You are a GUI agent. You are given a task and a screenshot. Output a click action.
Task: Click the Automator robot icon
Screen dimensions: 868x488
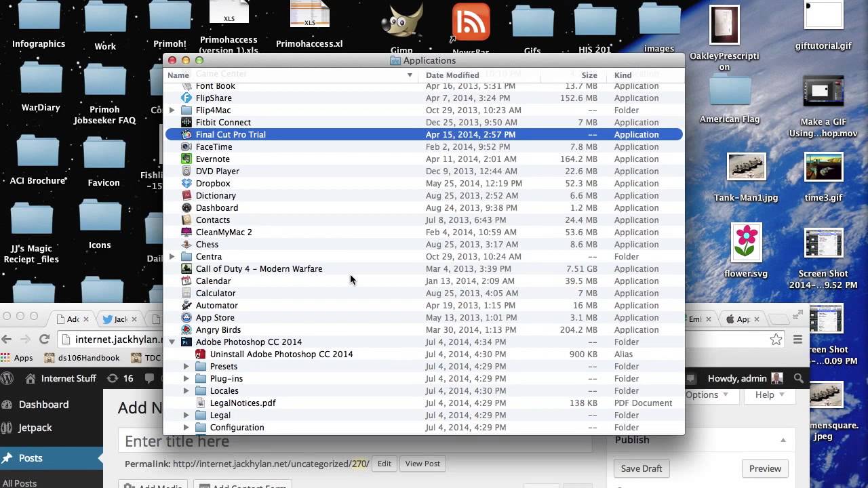tap(186, 305)
